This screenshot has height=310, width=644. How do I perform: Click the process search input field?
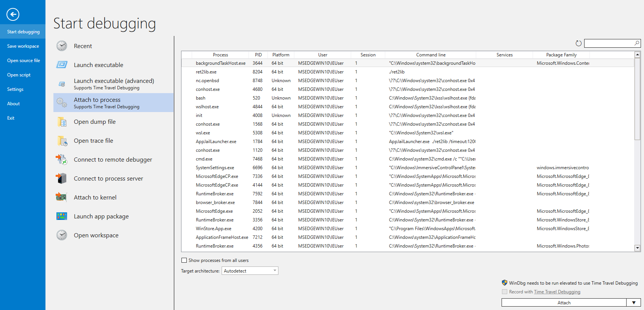[x=609, y=44]
